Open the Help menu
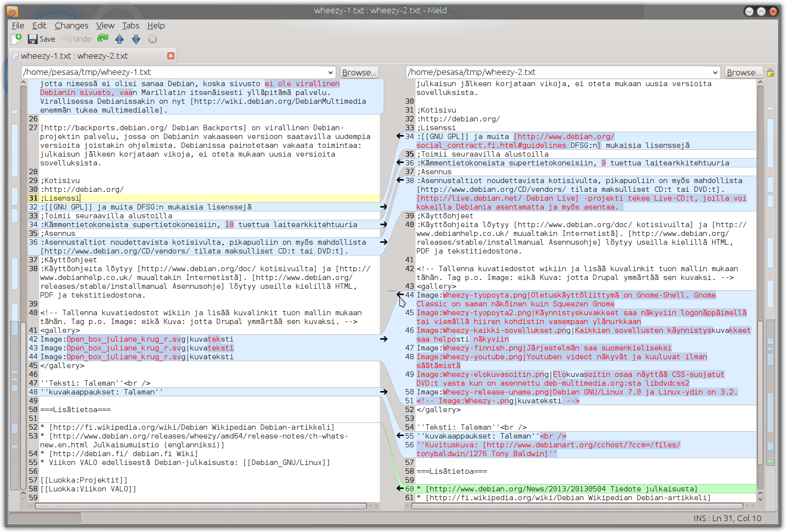This screenshot has height=532, width=786. (x=156, y=25)
